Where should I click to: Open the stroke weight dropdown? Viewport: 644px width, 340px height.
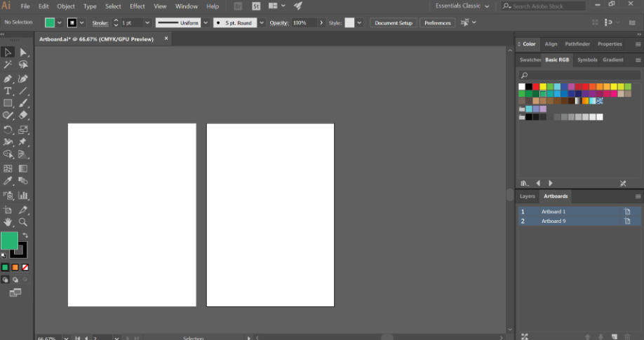[147, 23]
